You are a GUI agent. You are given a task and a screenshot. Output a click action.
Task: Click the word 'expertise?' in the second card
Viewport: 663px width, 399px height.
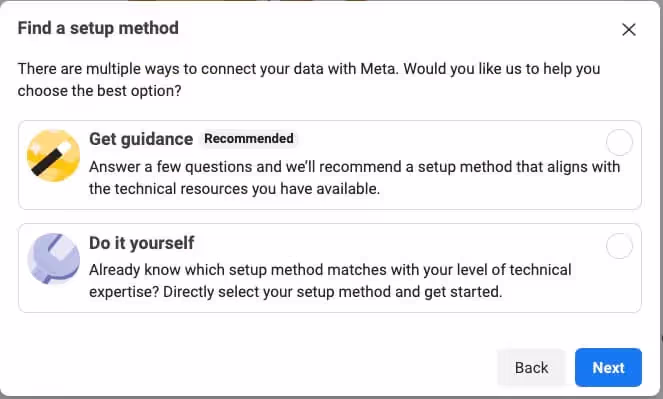[124, 292]
